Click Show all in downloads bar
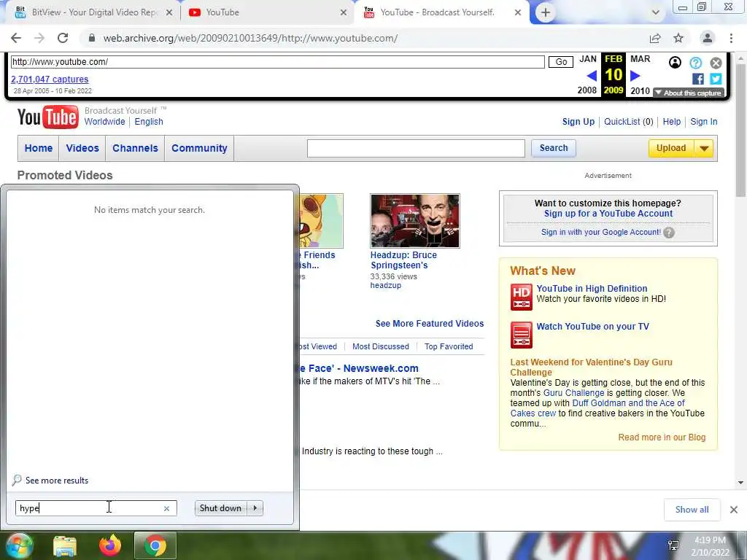Viewport: 747px width, 560px height. pyautogui.click(x=692, y=510)
